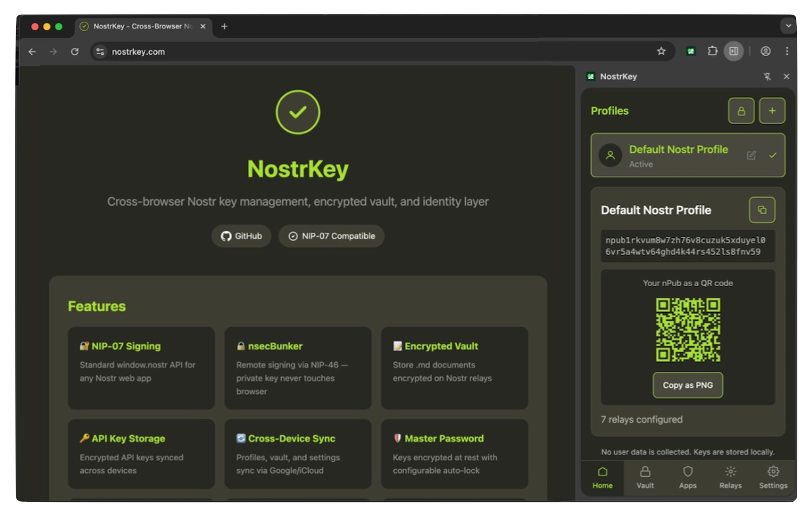Image resolution: width=812 pixels, height=517 pixels.
Task: Click the Copy as PNG button
Action: (x=687, y=385)
